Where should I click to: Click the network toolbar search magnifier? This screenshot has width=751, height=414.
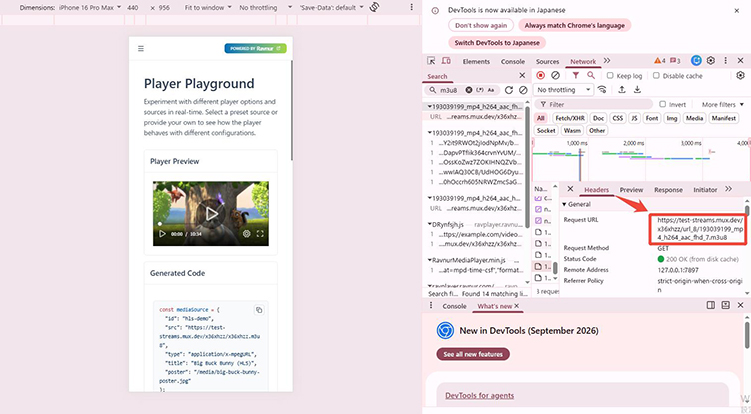point(591,75)
